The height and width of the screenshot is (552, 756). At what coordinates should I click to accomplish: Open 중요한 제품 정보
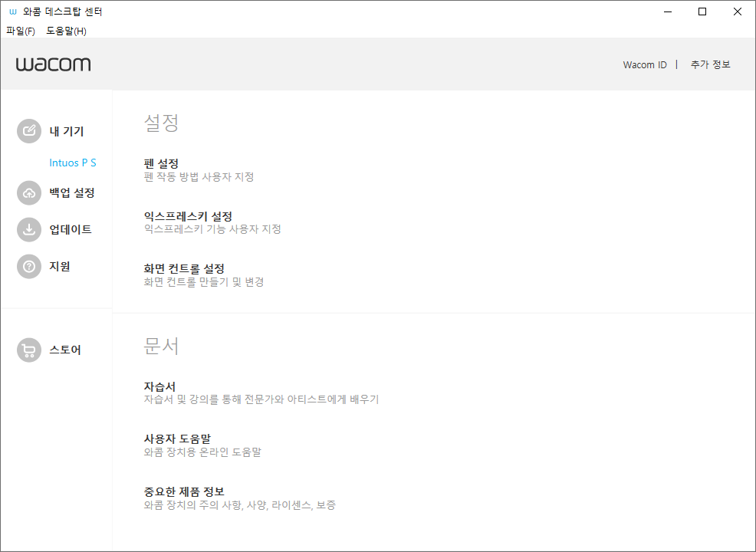point(184,491)
